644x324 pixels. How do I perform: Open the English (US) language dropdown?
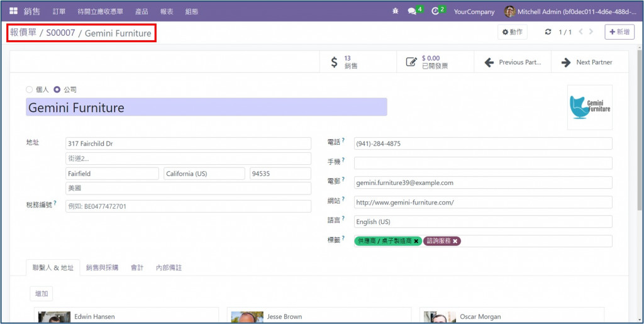point(483,221)
